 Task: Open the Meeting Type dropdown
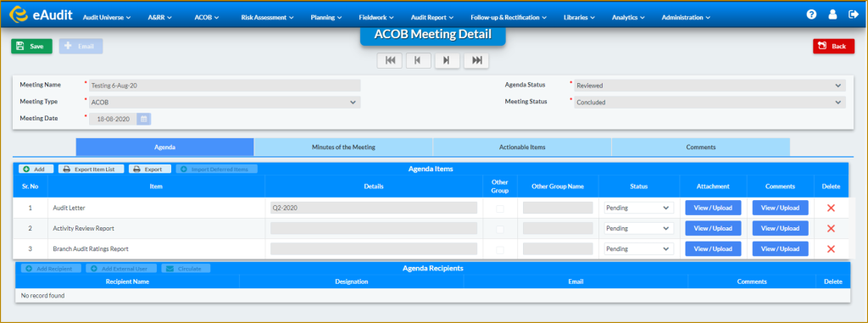[224, 102]
